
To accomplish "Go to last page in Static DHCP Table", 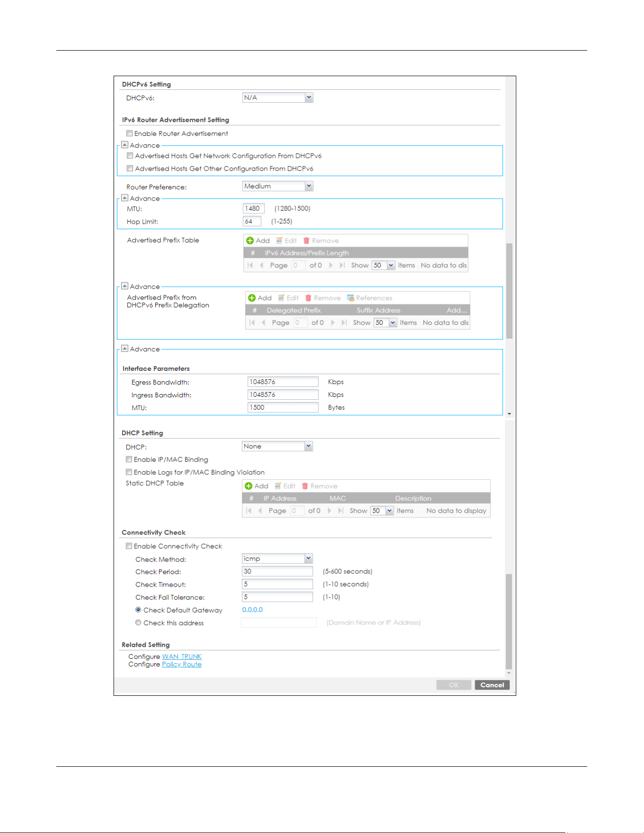I will [340, 510].
